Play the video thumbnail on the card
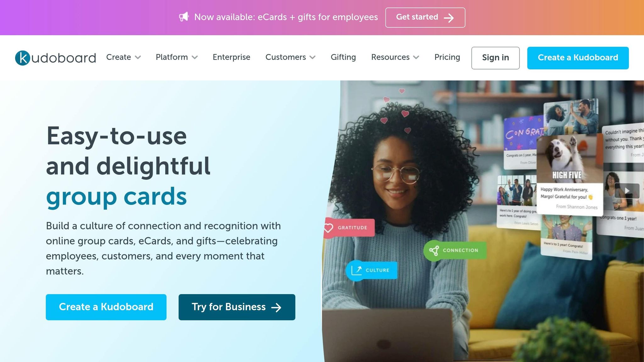Screen dimensions: 644x362 (627, 190)
